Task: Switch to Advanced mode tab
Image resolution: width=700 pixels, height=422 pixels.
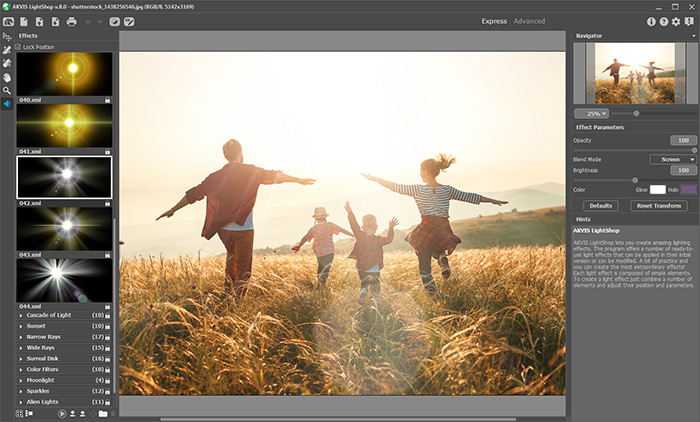Action: point(529,21)
